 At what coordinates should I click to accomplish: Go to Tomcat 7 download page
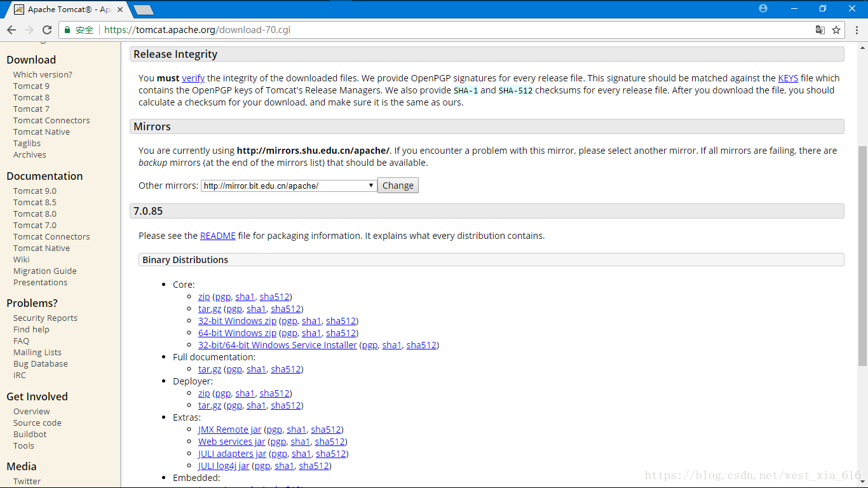coord(31,109)
